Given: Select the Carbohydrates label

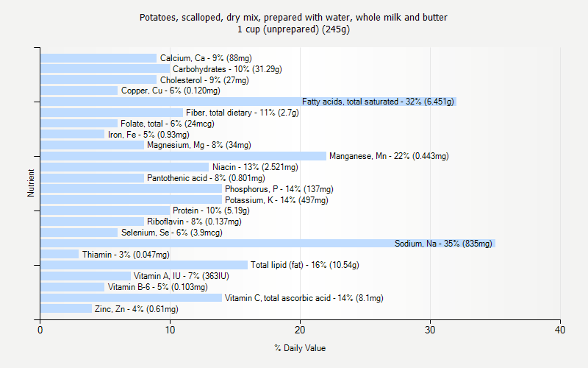Looking at the screenshot, I should 227,69.
